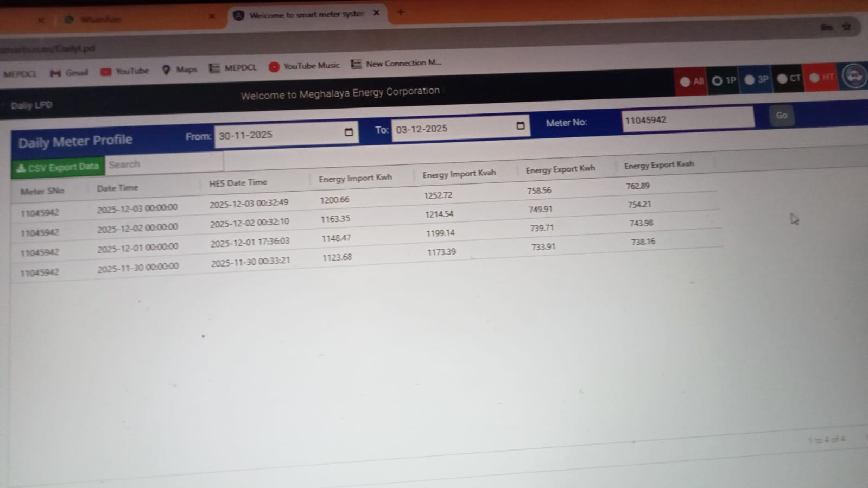Select the 738.16 export Kvah cell
The image size is (868, 488).
click(643, 242)
